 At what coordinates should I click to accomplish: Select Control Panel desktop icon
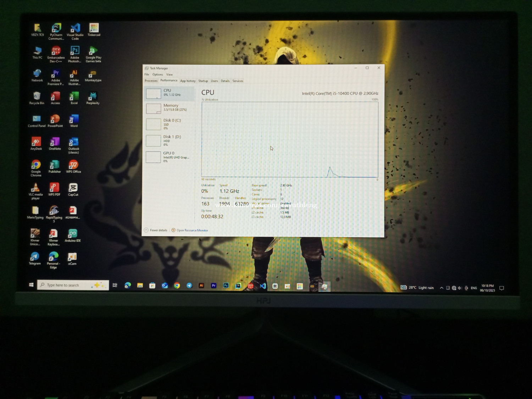click(37, 121)
